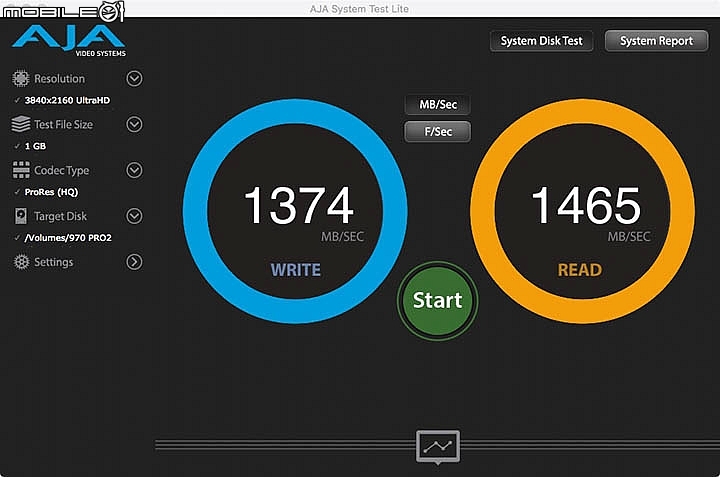The width and height of the screenshot is (720, 477).
Task: Click the READ gauge label
Action: 579,270
